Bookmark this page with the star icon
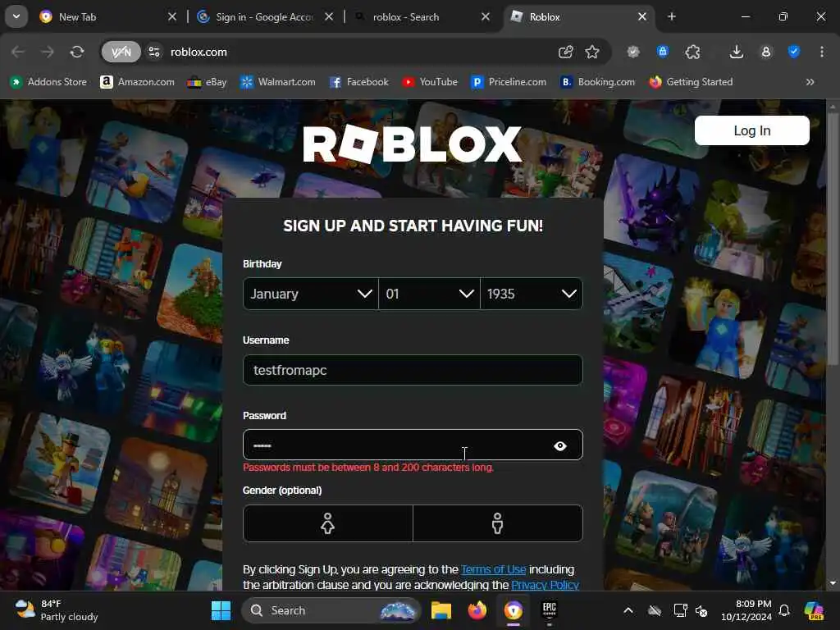The width and height of the screenshot is (840, 630). point(592,52)
